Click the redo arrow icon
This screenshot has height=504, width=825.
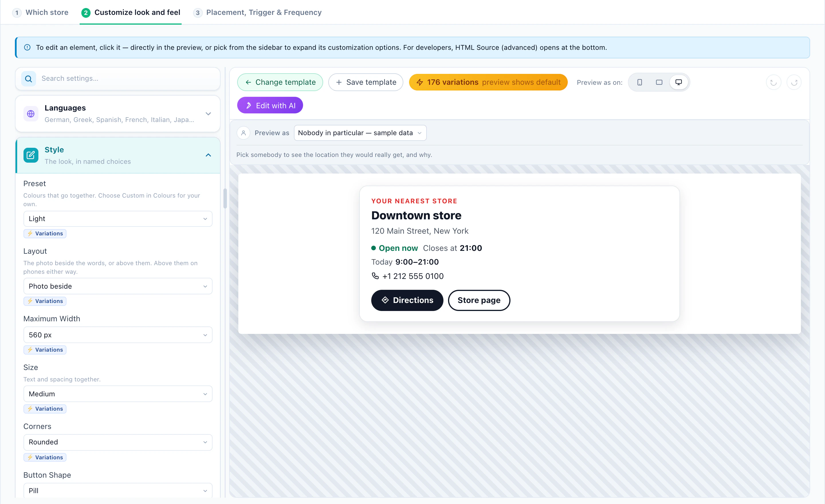[x=794, y=82]
